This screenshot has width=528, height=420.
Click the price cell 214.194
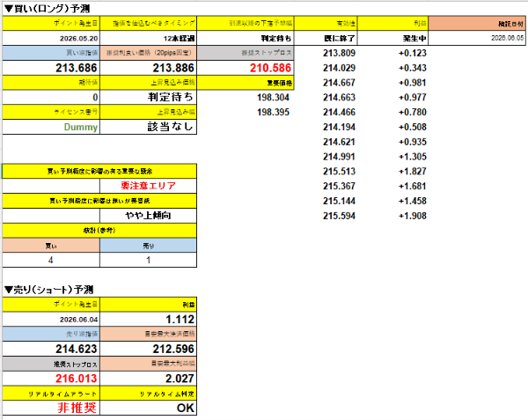339,127
